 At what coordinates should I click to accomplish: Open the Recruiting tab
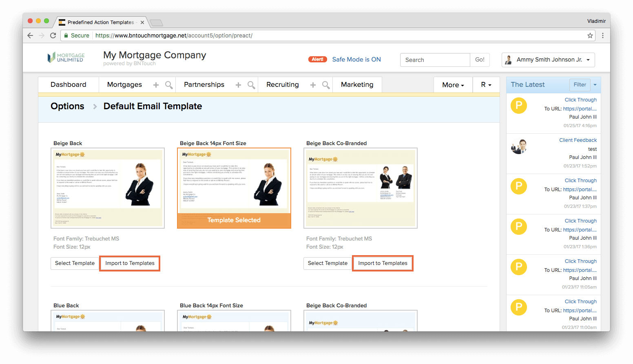coord(283,85)
